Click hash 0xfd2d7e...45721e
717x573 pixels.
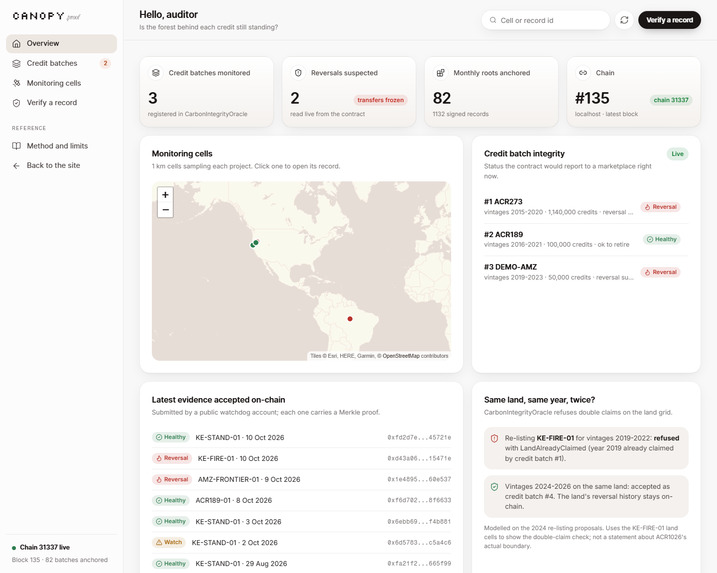click(x=419, y=438)
